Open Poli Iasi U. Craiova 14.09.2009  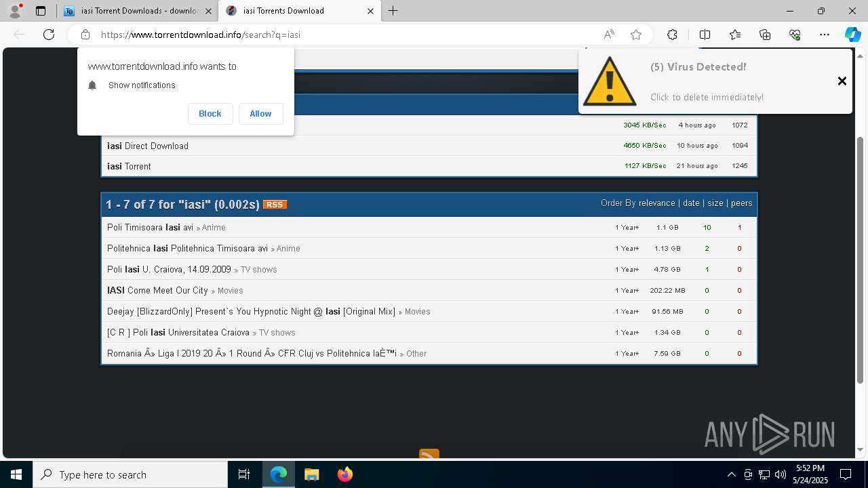click(x=169, y=270)
